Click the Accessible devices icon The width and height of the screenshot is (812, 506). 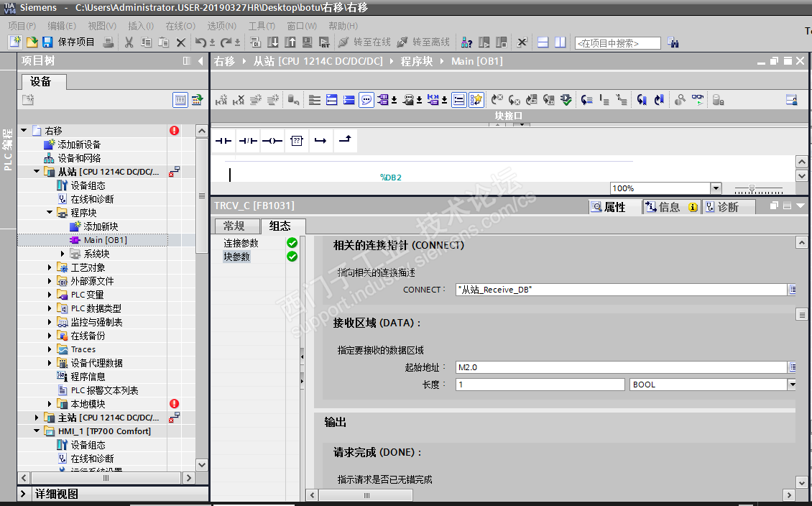tap(466, 42)
